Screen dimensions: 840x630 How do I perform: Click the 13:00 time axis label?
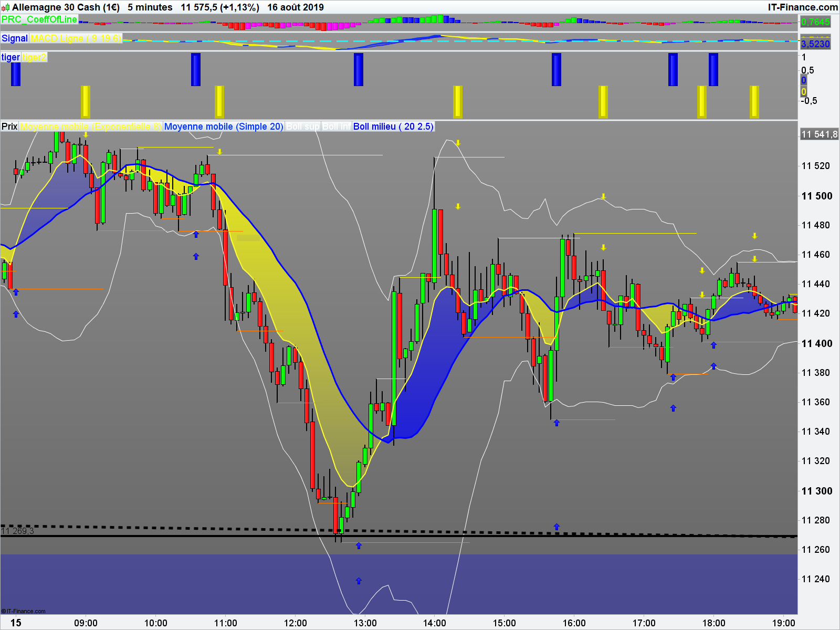tap(365, 623)
